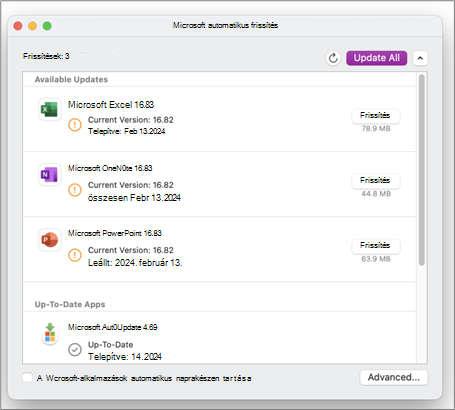Click the Microsoft AutoUpdate app icon
Image resolution: width=455 pixels, height=410 pixels.
[50, 334]
